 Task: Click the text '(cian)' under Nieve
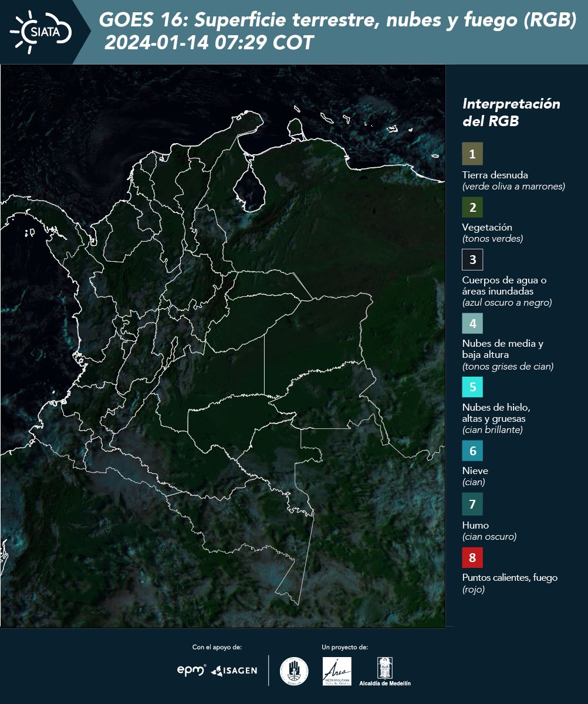474,482
